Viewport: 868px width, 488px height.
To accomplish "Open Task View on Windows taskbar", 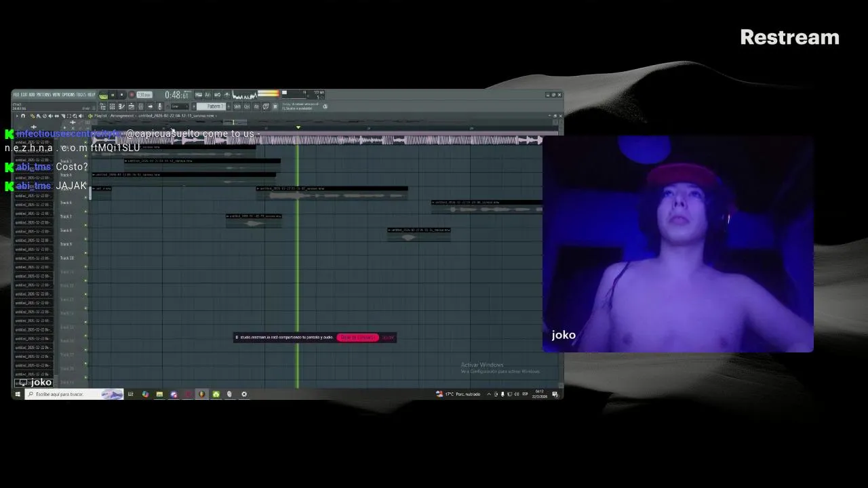I will pos(130,394).
